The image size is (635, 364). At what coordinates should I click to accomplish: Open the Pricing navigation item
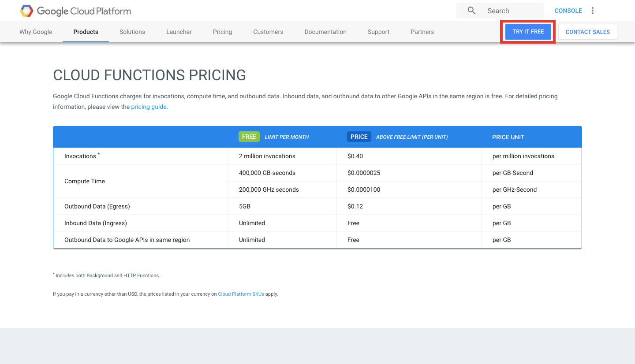222,31
